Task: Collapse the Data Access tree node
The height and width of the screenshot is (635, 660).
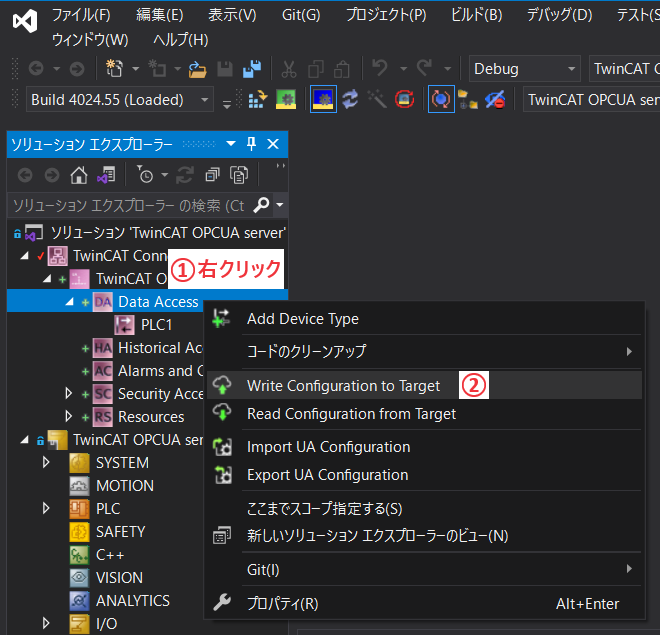Action: (69, 301)
